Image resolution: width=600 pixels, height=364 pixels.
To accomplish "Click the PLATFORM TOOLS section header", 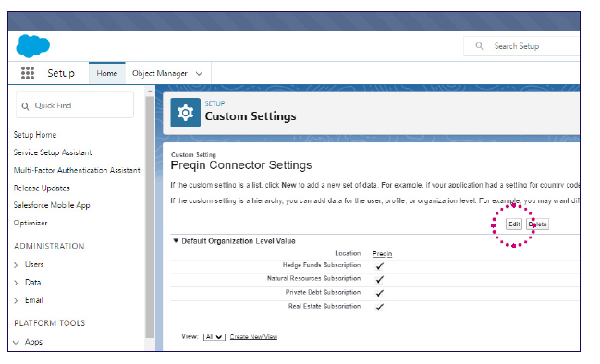I will click(49, 323).
